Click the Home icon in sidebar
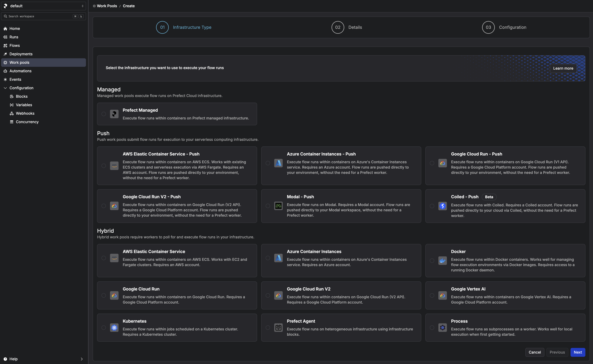 (x=5, y=28)
